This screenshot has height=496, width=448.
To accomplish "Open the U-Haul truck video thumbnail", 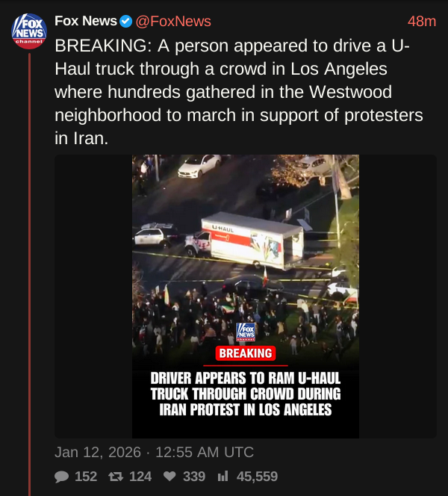I will pos(246,296).
